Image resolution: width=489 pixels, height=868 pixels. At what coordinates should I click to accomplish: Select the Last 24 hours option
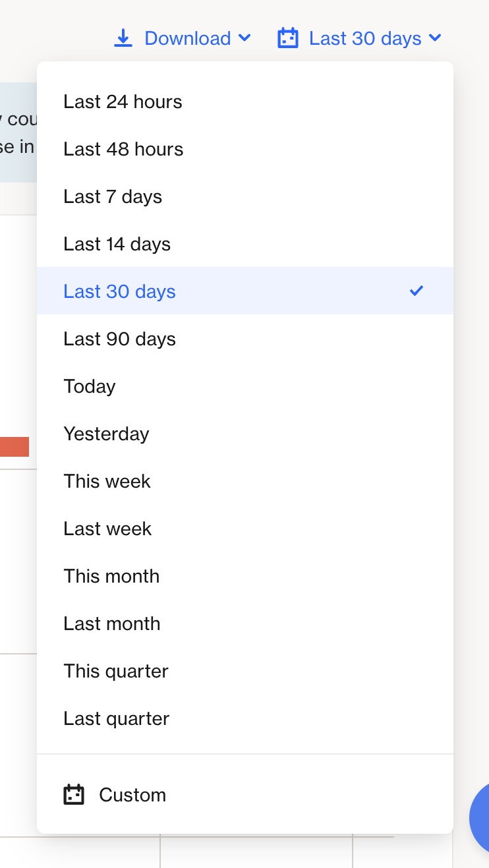(x=123, y=101)
